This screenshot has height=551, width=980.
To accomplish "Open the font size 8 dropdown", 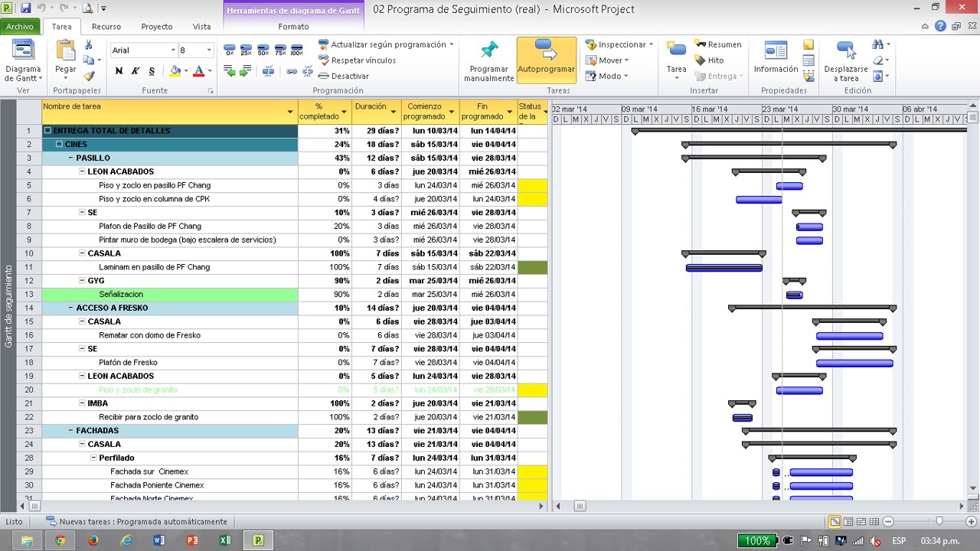I will click(x=209, y=51).
